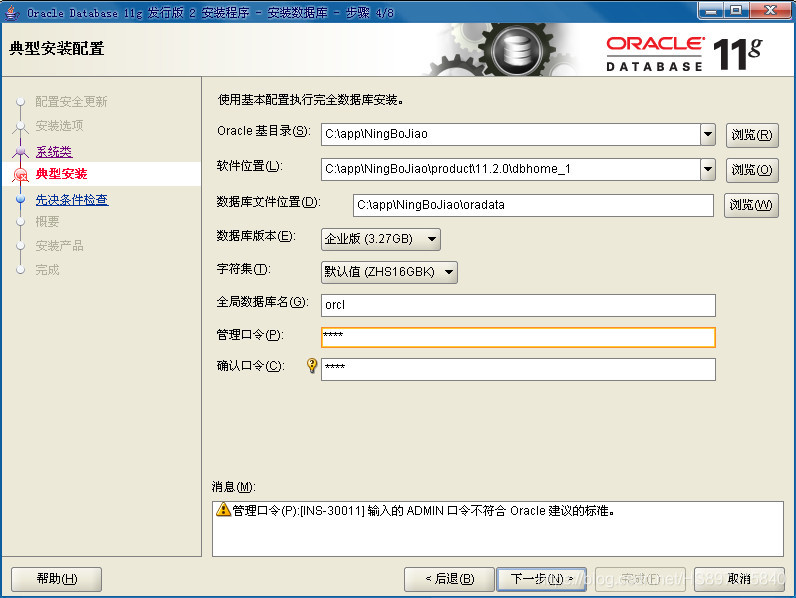Click the Oracle 基目录 path field
The width and height of the screenshot is (796, 598).
(x=511, y=135)
